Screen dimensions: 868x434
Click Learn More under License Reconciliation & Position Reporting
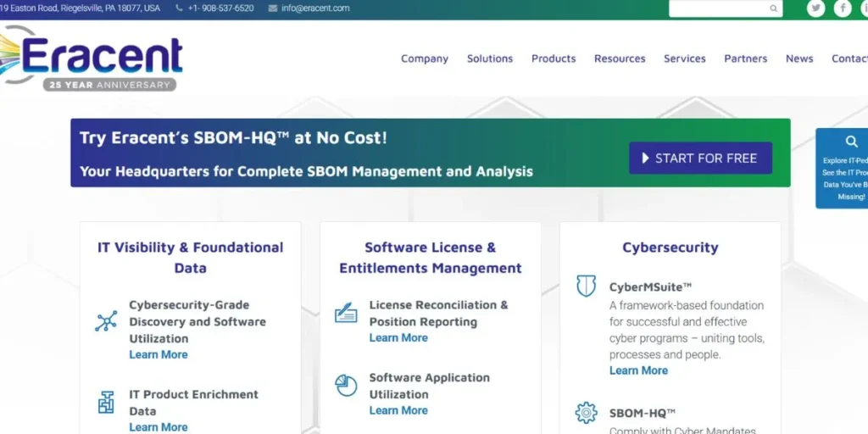[398, 337]
